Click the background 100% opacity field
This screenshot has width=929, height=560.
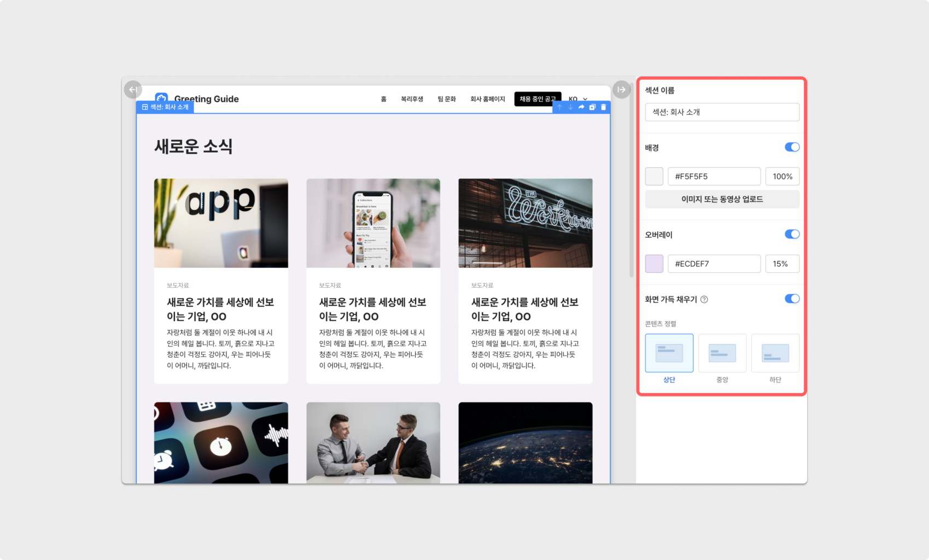(782, 176)
